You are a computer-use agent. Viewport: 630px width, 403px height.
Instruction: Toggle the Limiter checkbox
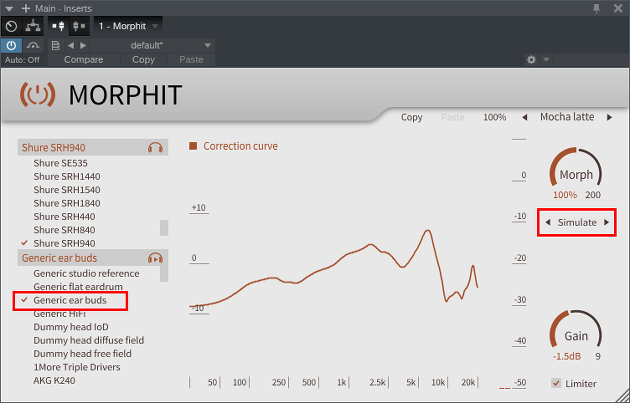click(556, 383)
